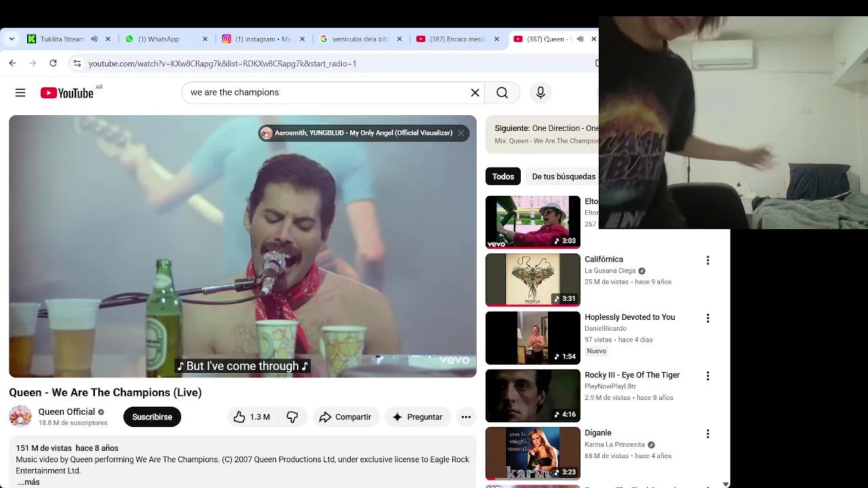Screen dimensions: 868x488
Task: Open Karina La Princesita channel name
Action: (x=614, y=445)
